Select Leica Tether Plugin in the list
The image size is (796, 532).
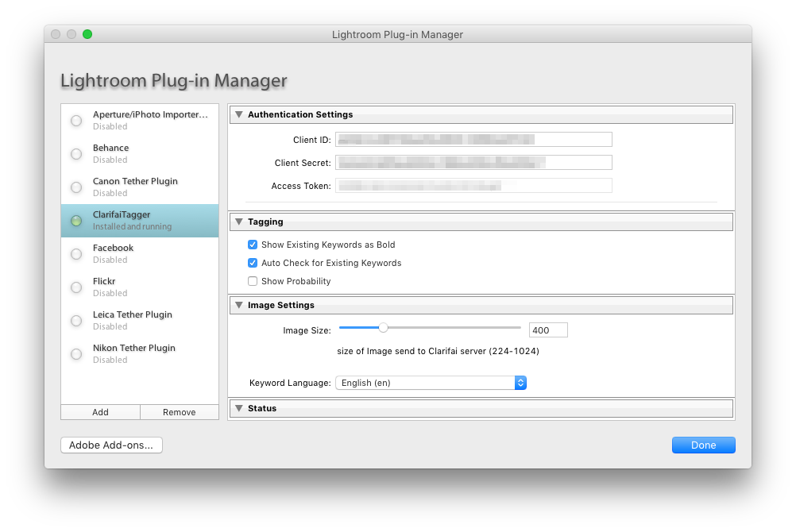tap(140, 321)
